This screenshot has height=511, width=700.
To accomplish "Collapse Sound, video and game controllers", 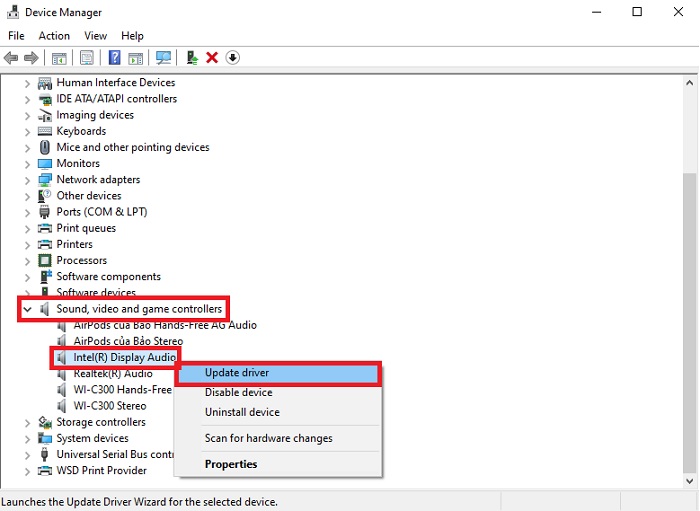I will point(28,309).
